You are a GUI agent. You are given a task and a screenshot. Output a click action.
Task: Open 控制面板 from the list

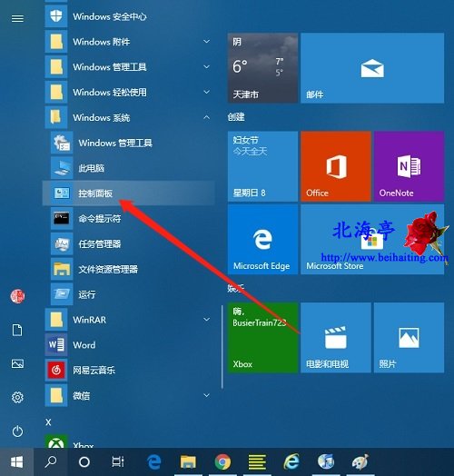tap(129, 193)
